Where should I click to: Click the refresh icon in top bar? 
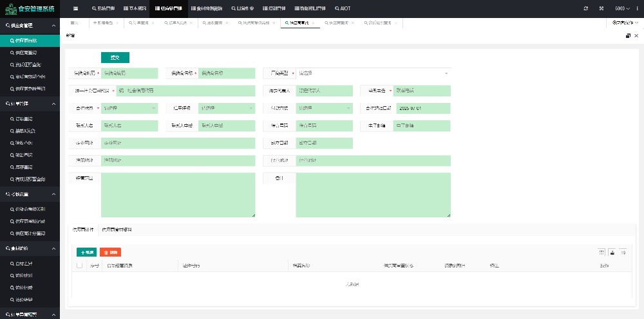(585, 8)
